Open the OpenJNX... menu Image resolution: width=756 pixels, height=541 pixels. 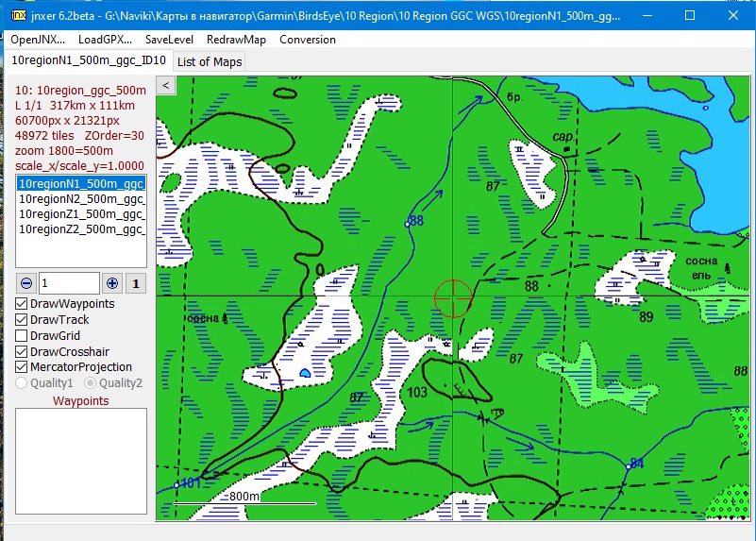click(38, 40)
